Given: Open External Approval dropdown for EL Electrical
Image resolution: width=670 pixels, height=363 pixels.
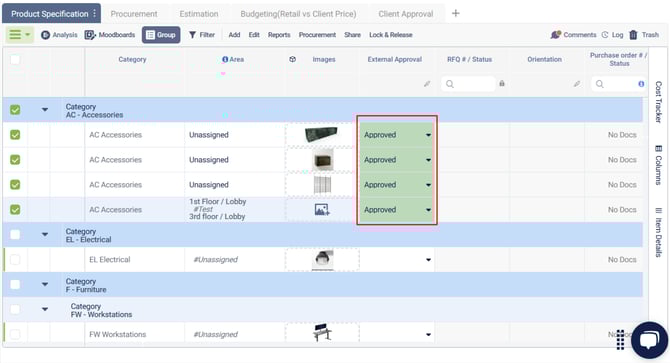Looking at the screenshot, I should (x=428, y=260).
